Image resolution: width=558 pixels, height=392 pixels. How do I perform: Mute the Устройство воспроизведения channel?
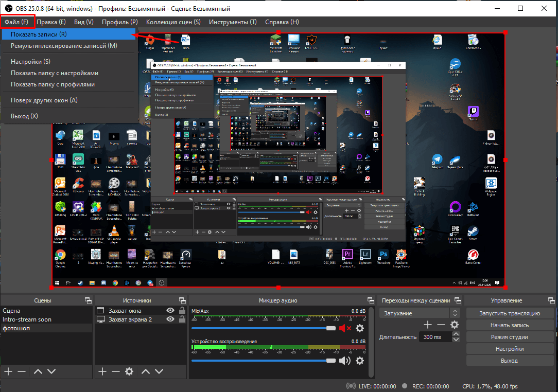pos(344,360)
